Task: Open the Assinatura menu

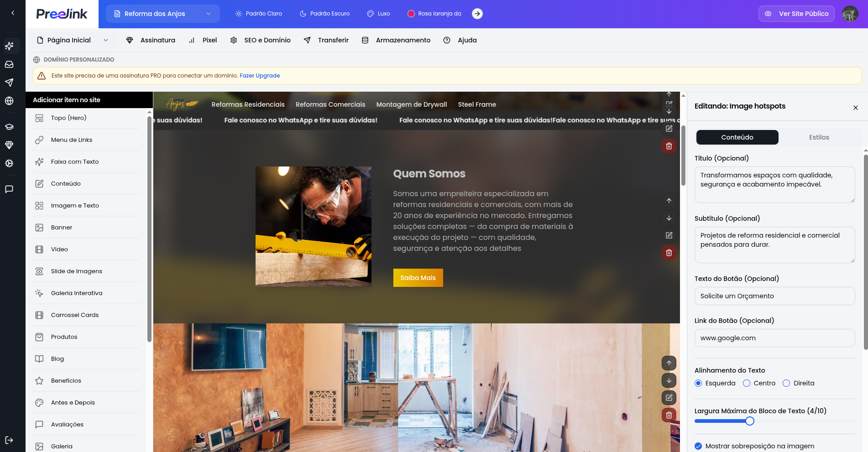Action: coord(151,40)
